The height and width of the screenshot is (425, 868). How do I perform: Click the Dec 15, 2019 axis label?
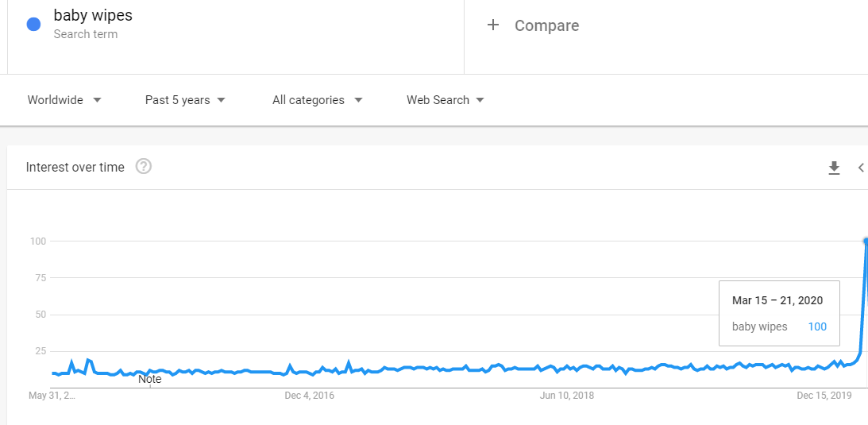pos(824,395)
